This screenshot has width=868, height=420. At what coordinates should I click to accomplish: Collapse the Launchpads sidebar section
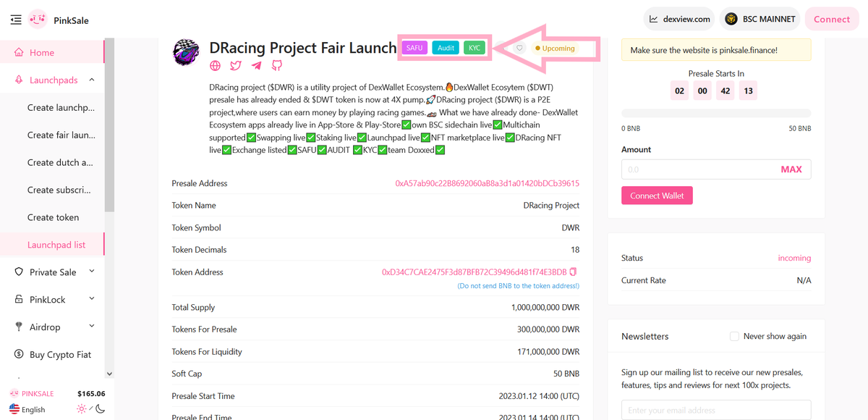52,80
